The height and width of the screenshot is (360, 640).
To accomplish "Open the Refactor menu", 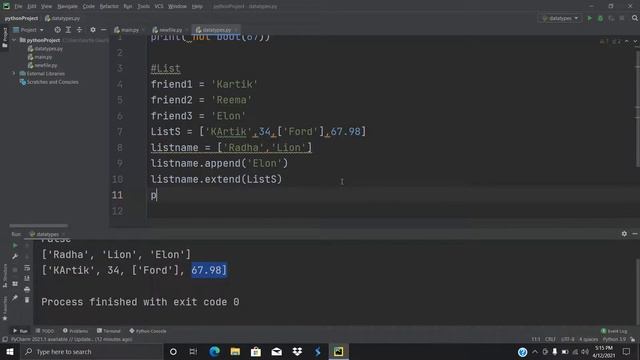I will 109,7.
